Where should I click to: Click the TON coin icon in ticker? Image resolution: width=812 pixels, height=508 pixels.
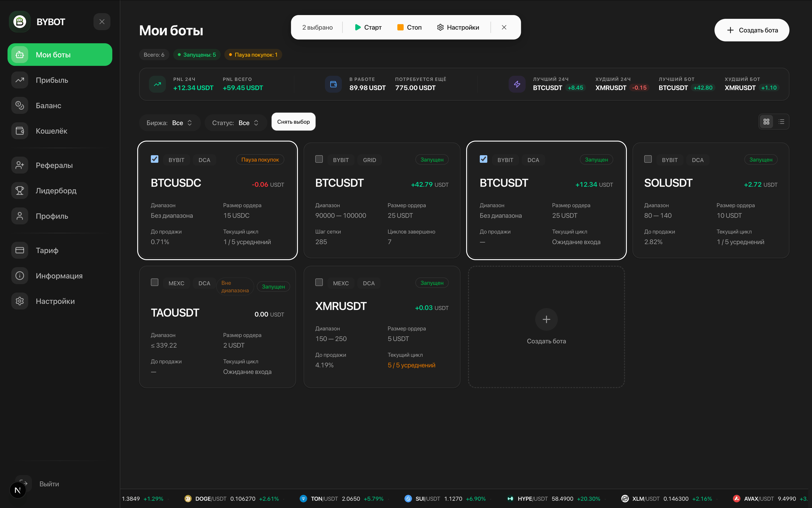point(303,499)
